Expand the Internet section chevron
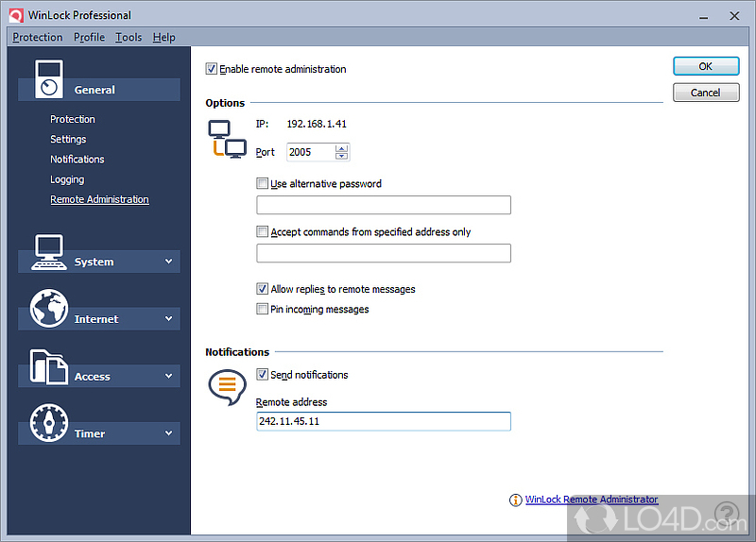756x542 pixels. [169, 318]
